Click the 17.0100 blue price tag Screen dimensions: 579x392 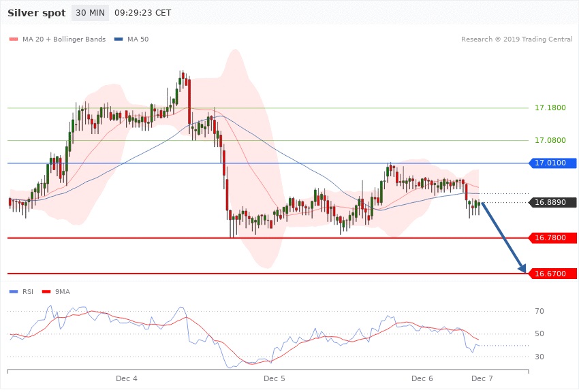(552, 163)
